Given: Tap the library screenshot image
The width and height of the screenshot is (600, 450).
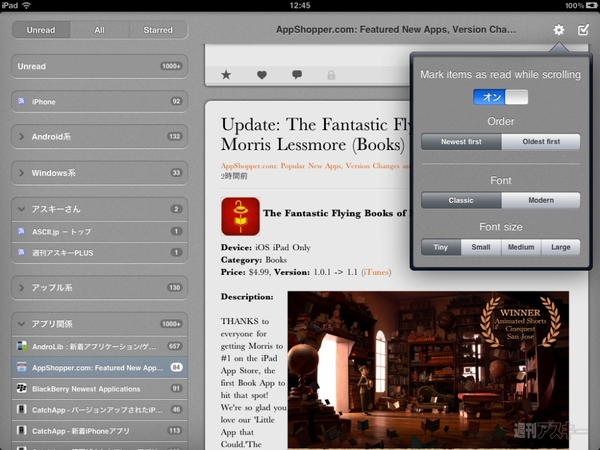Looking at the screenshot, I should tap(428, 370).
